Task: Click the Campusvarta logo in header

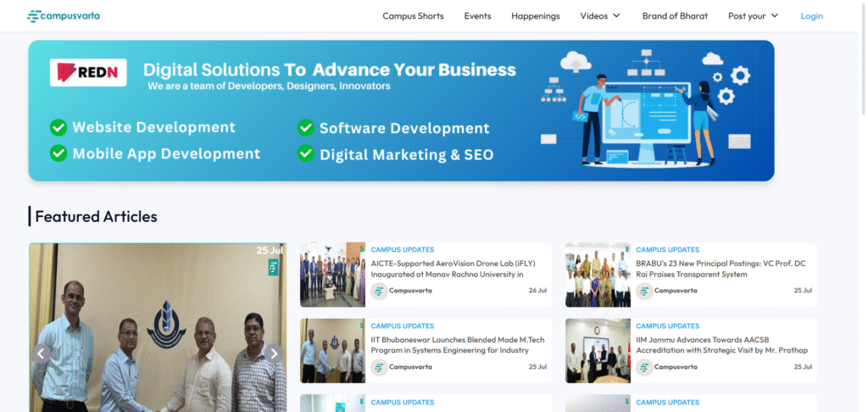Action: click(64, 16)
